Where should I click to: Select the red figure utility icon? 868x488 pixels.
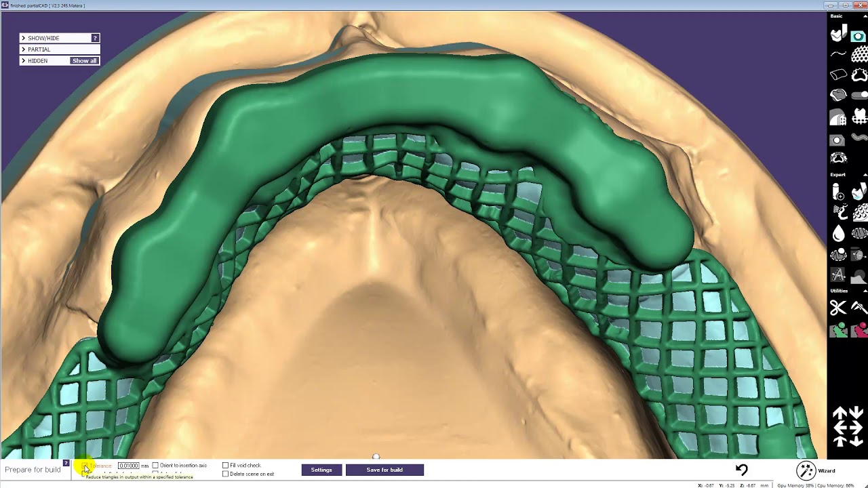859,330
